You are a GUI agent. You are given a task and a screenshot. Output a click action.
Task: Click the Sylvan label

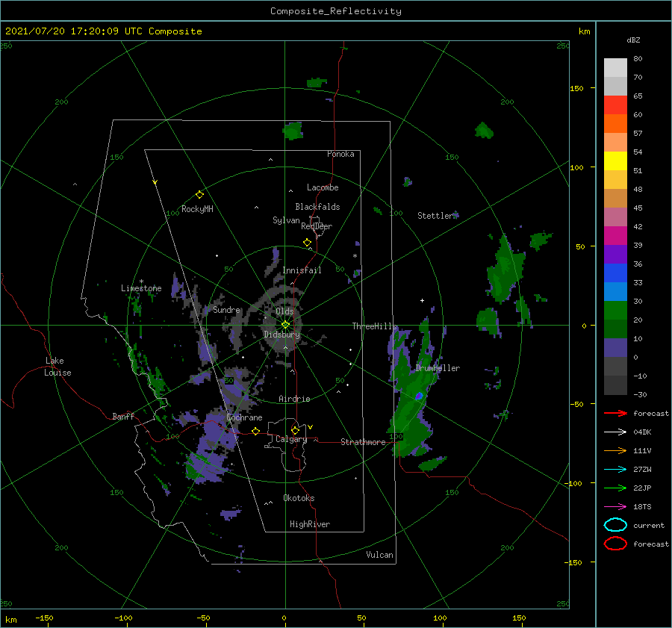tap(286, 220)
